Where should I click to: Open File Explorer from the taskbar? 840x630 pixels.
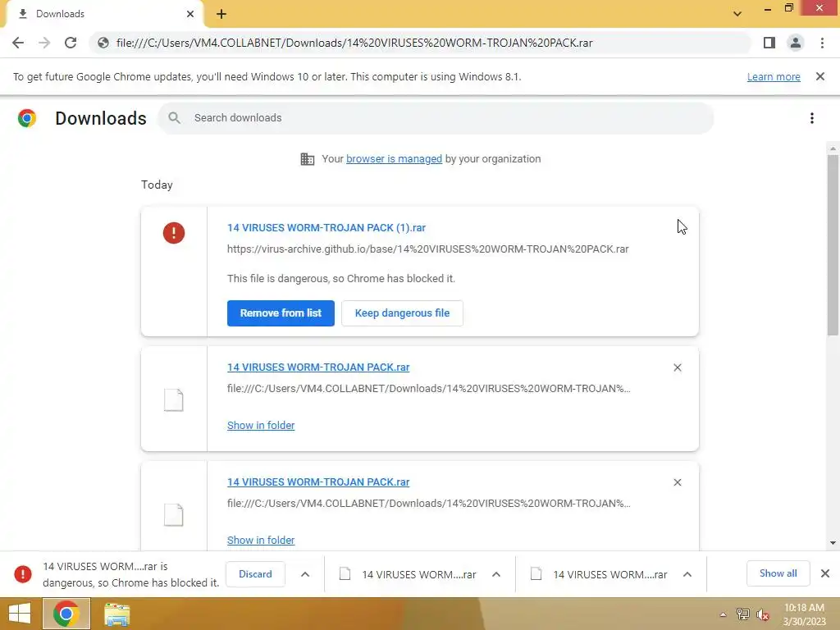(x=116, y=614)
